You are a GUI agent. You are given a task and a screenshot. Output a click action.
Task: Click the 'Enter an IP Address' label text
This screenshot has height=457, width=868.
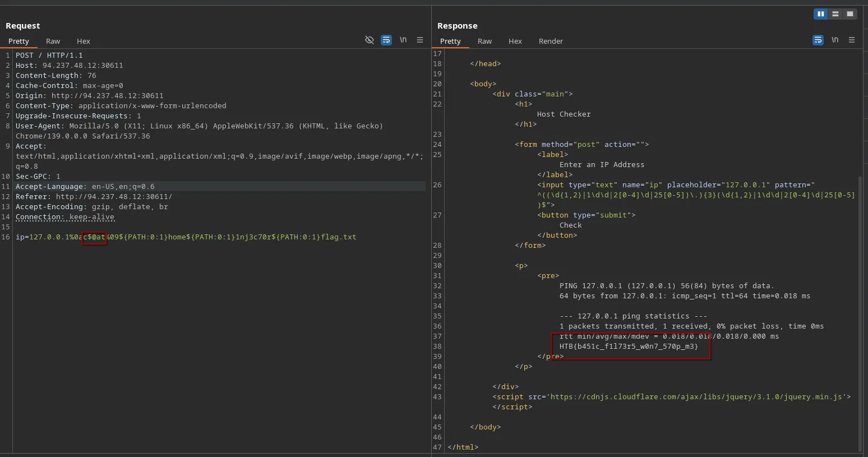point(602,165)
